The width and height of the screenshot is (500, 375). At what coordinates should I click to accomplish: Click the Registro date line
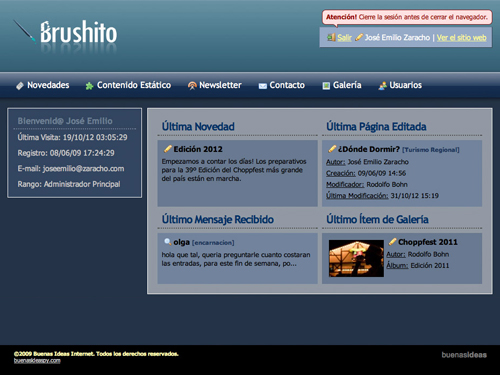66,153
